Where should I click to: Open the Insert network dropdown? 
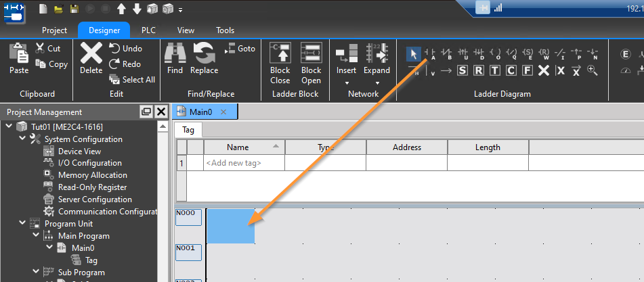pos(346,63)
